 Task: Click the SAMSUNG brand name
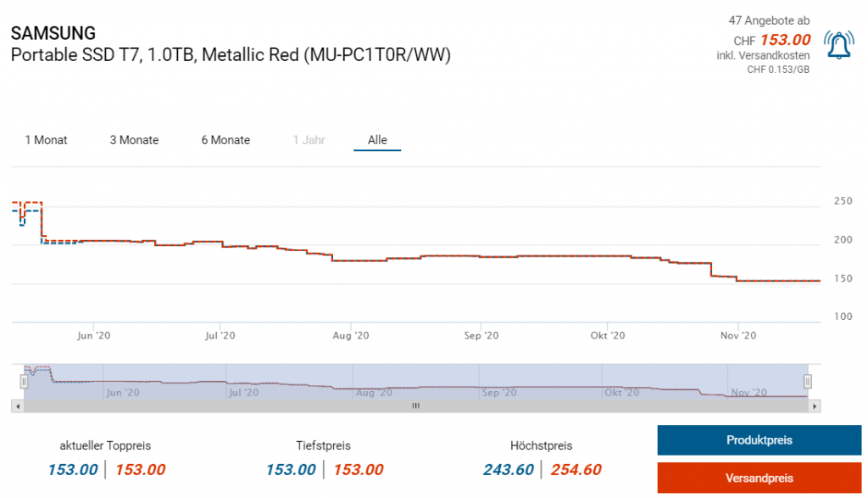tap(53, 34)
